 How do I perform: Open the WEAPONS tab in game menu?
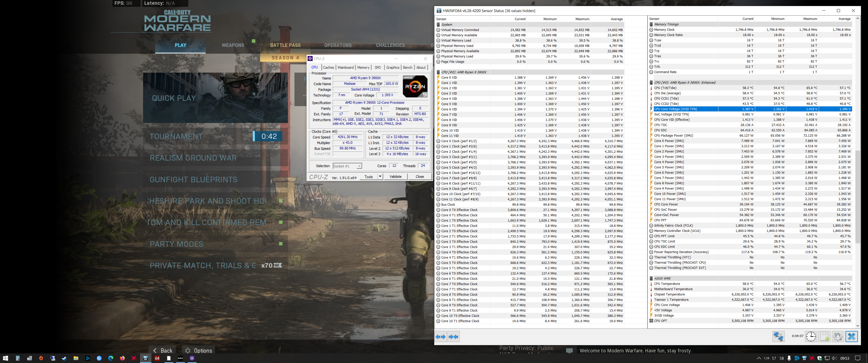tap(232, 45)
